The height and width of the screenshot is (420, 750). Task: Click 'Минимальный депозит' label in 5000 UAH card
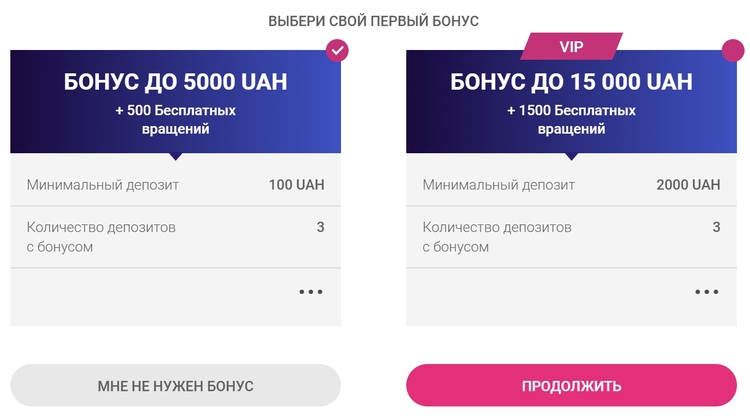coord(103,185)
